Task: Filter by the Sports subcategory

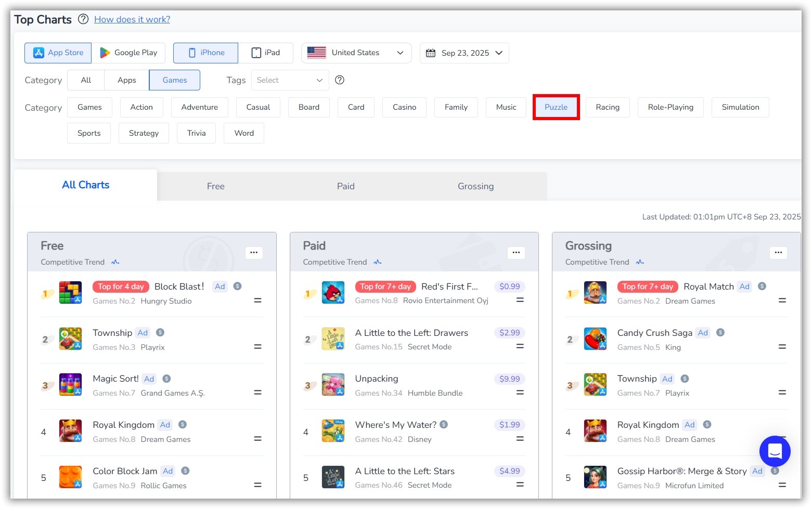Action: click(89, 133)
